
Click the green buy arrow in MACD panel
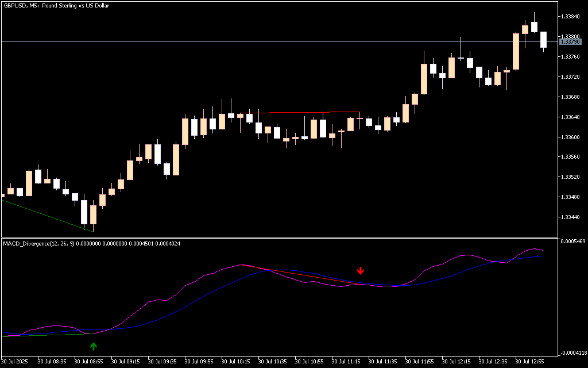[94, 346]
